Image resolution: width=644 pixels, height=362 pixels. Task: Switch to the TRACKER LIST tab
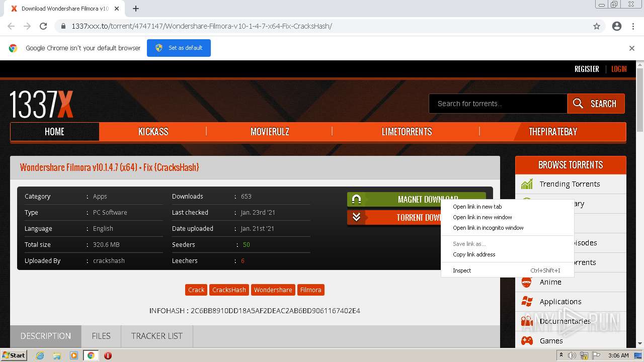click(157, 336)
